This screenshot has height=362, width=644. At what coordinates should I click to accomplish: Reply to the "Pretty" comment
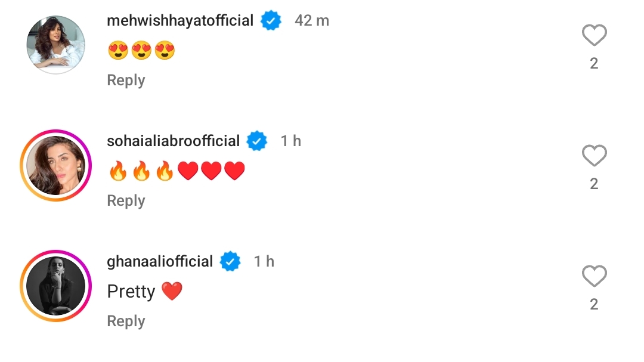click(126, 321)
